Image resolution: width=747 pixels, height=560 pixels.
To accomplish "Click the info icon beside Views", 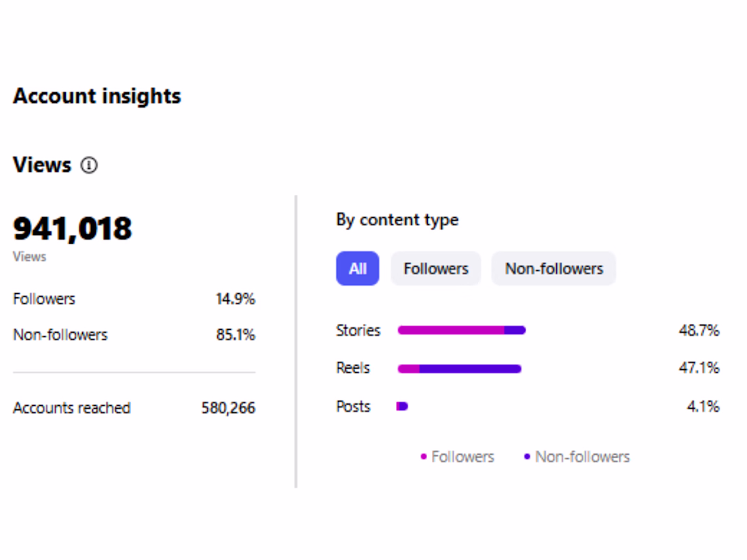I will click(x=89, y=165).
